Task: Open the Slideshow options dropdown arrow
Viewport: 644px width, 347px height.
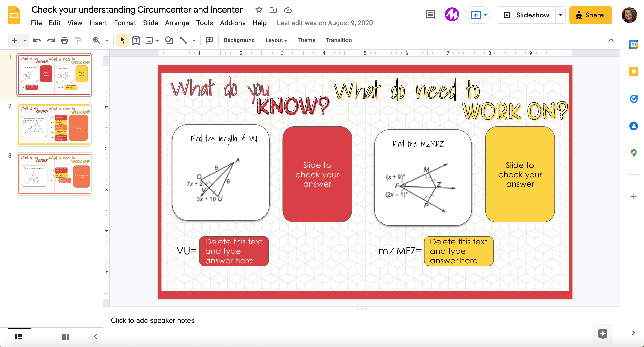Action: click(560, 15)
